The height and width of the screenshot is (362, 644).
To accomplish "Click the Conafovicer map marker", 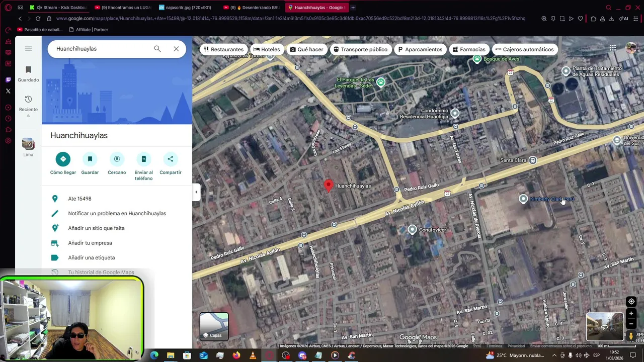I will (413, 230).
